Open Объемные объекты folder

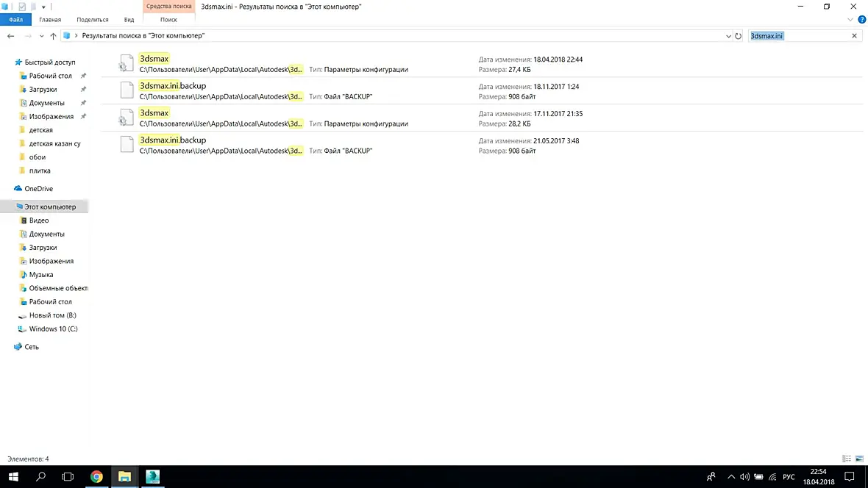(x=58, y=287)
